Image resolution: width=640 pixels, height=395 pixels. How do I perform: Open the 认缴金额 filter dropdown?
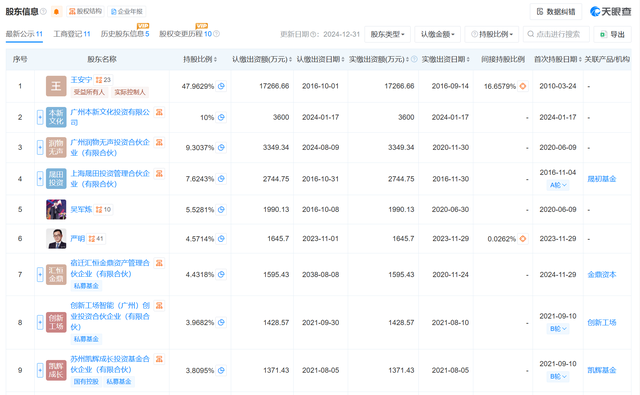point(438,34)
